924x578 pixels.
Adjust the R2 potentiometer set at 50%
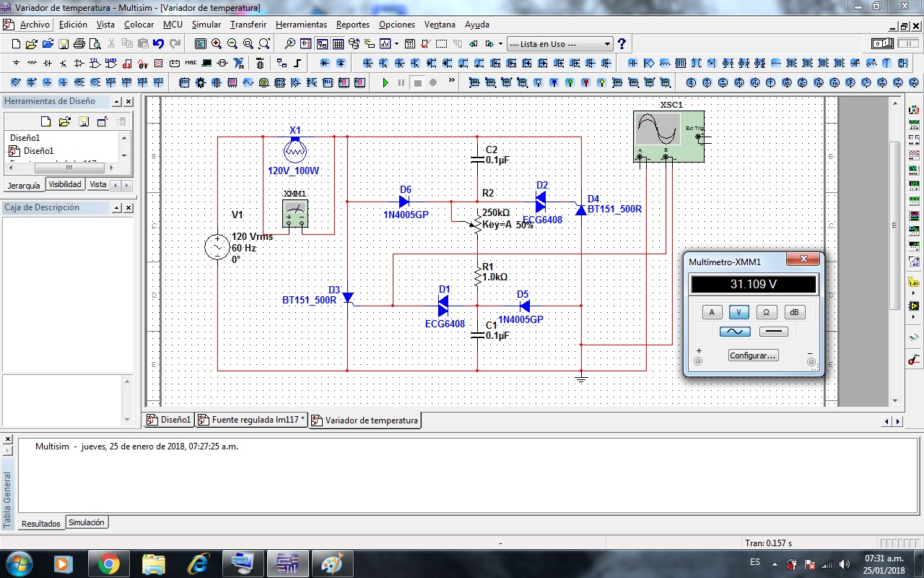click(476, 224)
